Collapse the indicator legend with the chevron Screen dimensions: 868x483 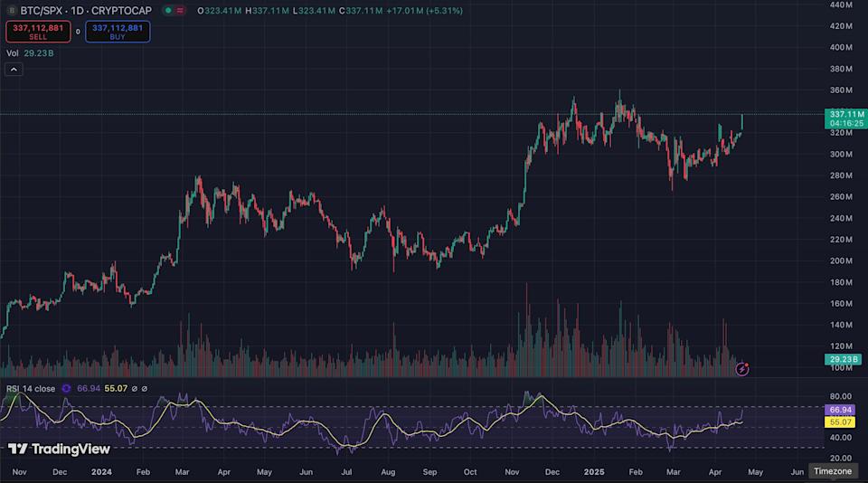pyautogui.click(x=14, y=70)
